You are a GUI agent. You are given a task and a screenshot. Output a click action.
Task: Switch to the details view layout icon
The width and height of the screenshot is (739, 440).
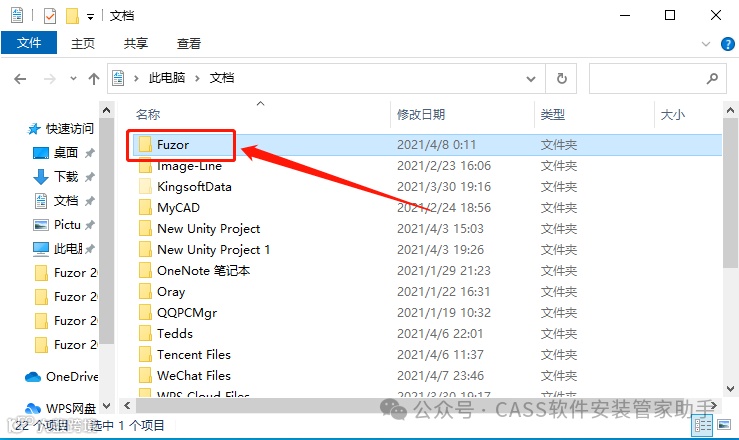tap(702, 426)
